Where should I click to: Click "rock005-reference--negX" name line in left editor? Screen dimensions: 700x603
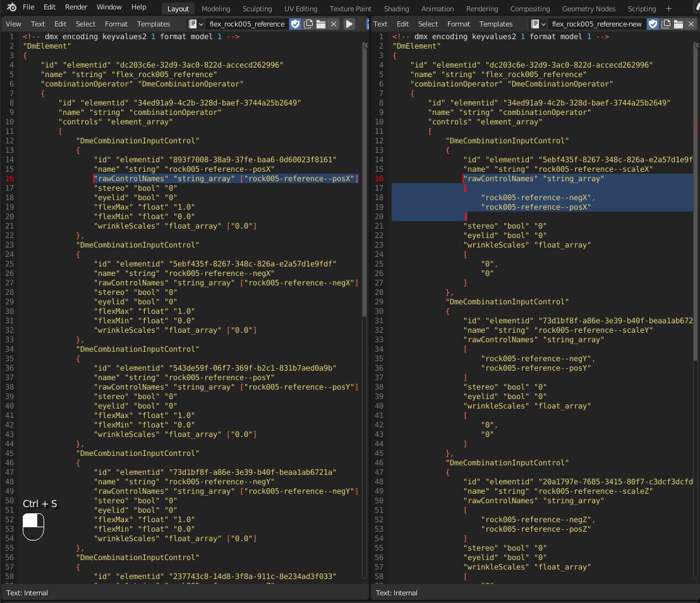184,273
